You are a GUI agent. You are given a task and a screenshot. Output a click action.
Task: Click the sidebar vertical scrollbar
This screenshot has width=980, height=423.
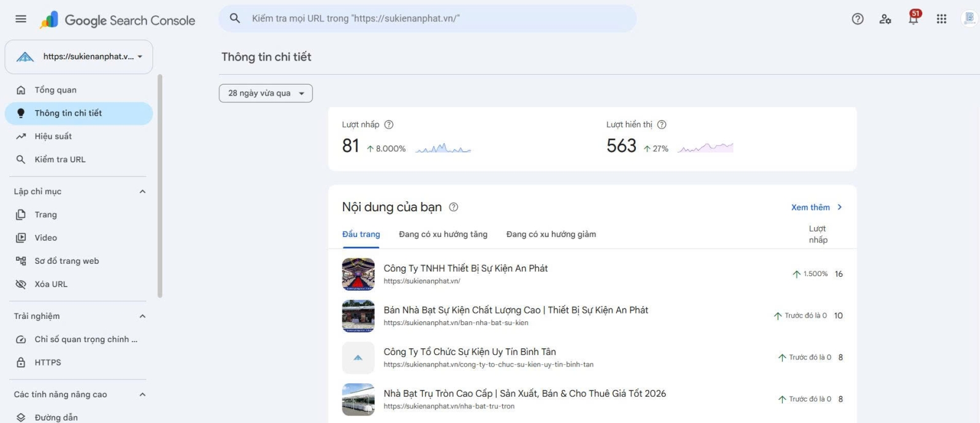click(x=160, y=186)
